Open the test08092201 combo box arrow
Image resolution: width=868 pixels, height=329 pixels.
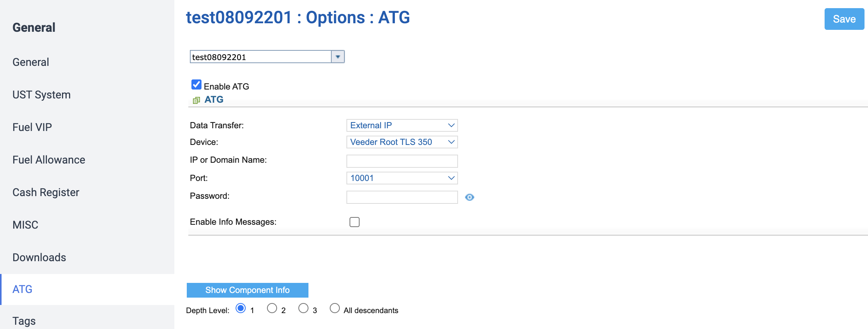(338, 57)
